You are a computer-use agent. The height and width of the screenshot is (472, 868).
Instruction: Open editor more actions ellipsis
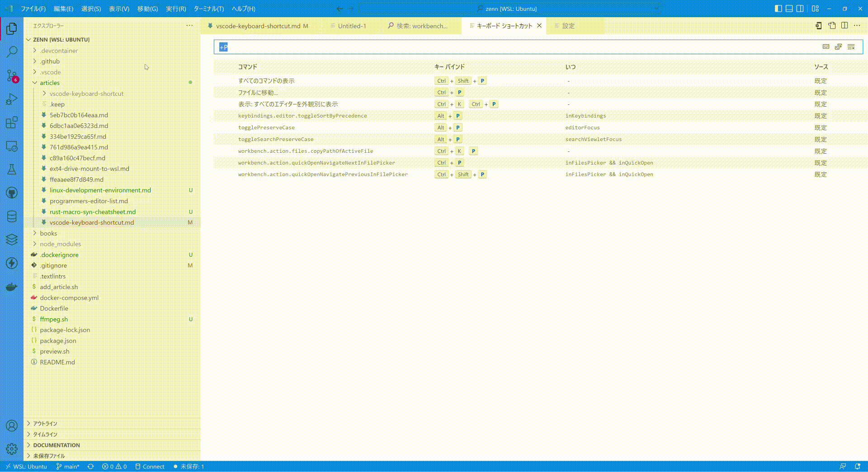click(x=857, y=26)
